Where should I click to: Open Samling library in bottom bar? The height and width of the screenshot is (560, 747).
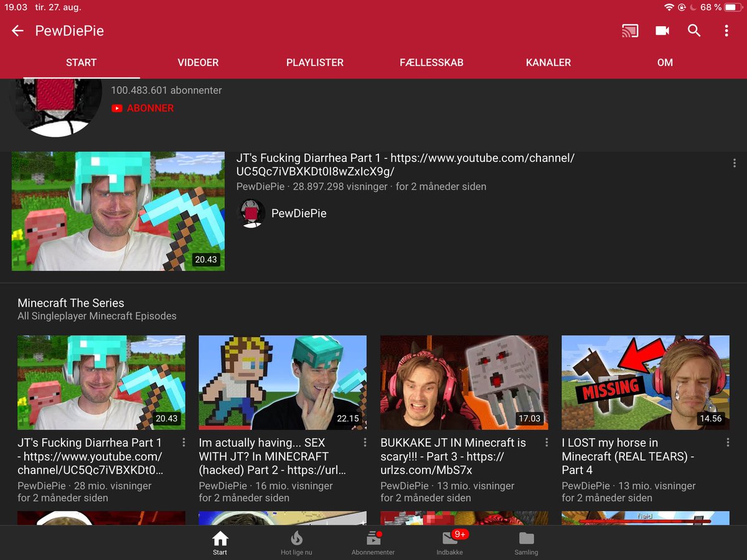[x=526, y=543]
